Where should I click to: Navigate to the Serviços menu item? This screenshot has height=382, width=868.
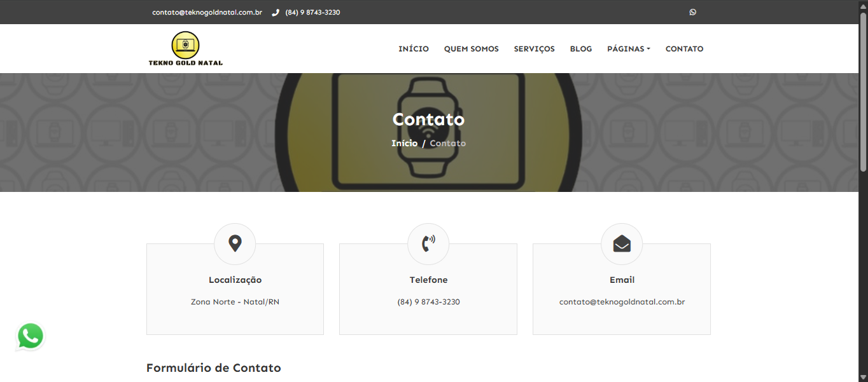(534, 49)
